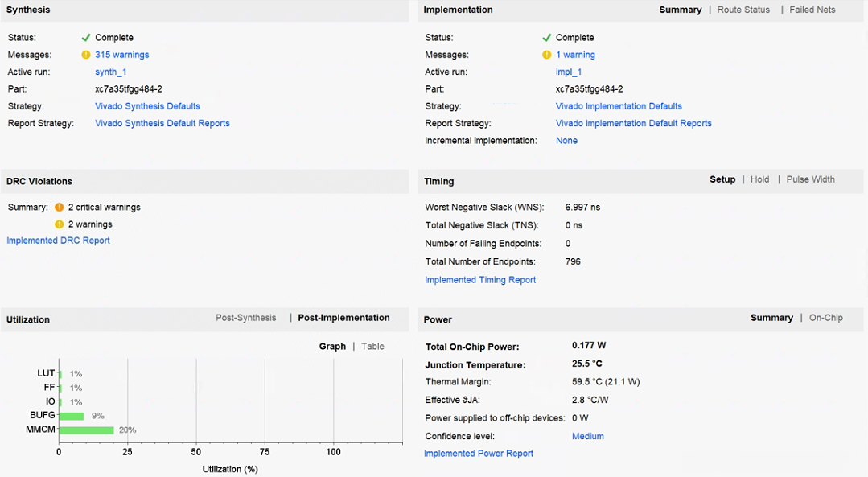Screen dimensions: 868x477
Task: Click the MMCM utilization bar
Action: 86,430
